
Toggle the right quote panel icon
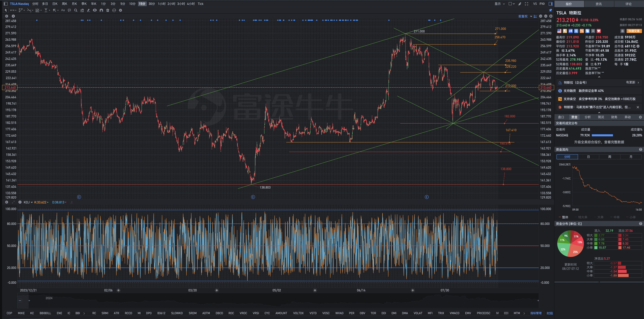(x=550, y=4)
